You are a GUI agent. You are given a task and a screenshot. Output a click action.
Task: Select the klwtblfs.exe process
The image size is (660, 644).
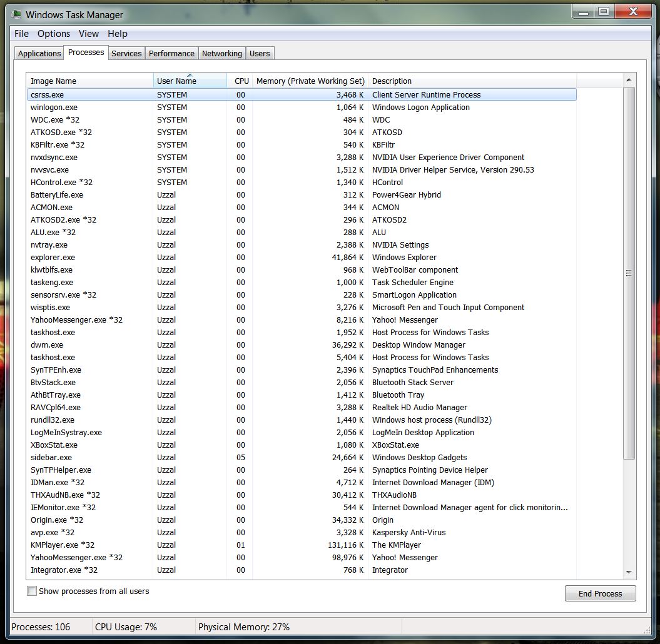coord(302,269)
